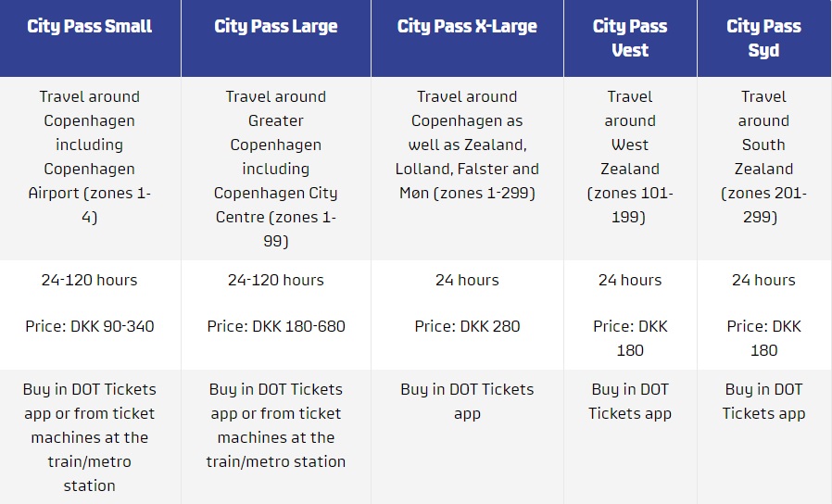This screenshot has width=832, height=504.
Task: Click the City Pass Vest DKK 180 price
Action: [630, 338]
